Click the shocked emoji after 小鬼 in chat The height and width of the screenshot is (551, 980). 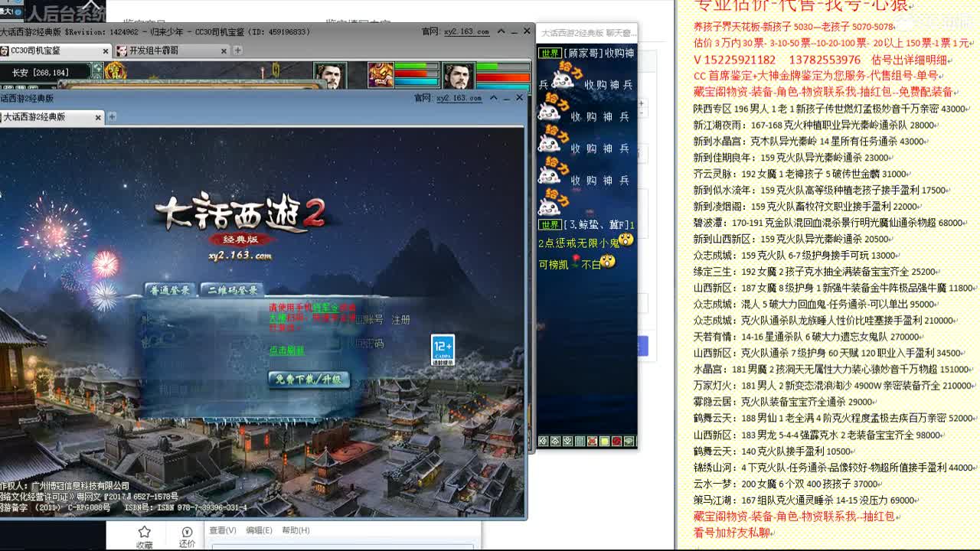626,240
